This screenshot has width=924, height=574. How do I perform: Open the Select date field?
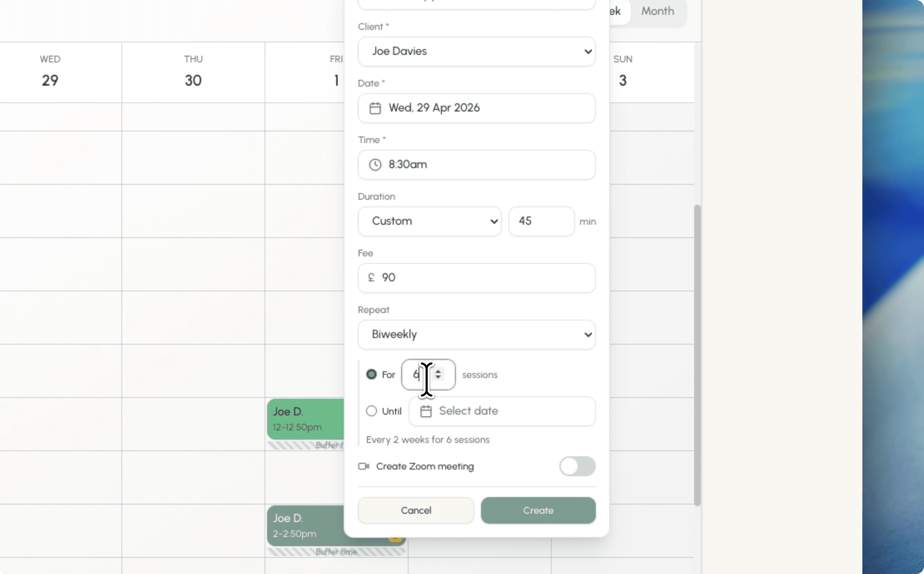click(x=502, y=411)
